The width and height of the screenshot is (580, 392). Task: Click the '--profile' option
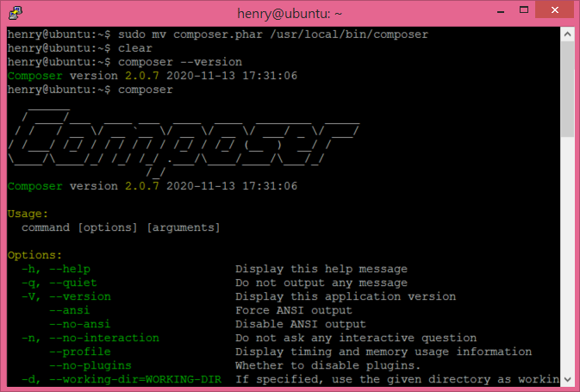[x=80, y=352]
